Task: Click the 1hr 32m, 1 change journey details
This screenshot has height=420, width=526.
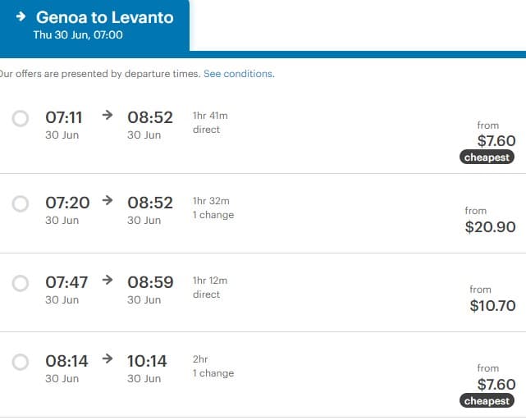Action: [x=213, y=208]
